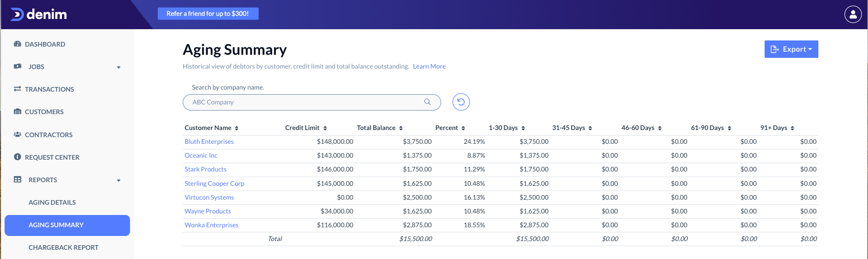
Task: Open Contractors page
Action: pyautogui.click(x=49, y=135)
